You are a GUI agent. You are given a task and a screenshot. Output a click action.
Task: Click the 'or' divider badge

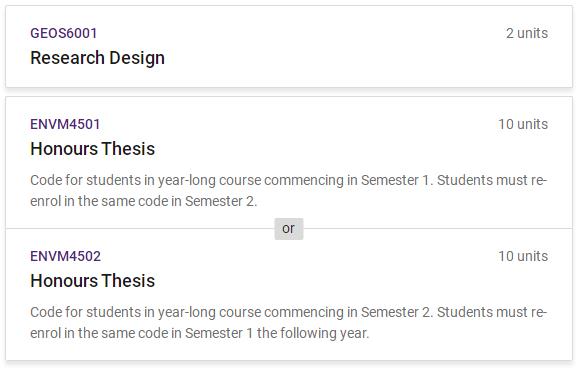click(x=289, y=229)
